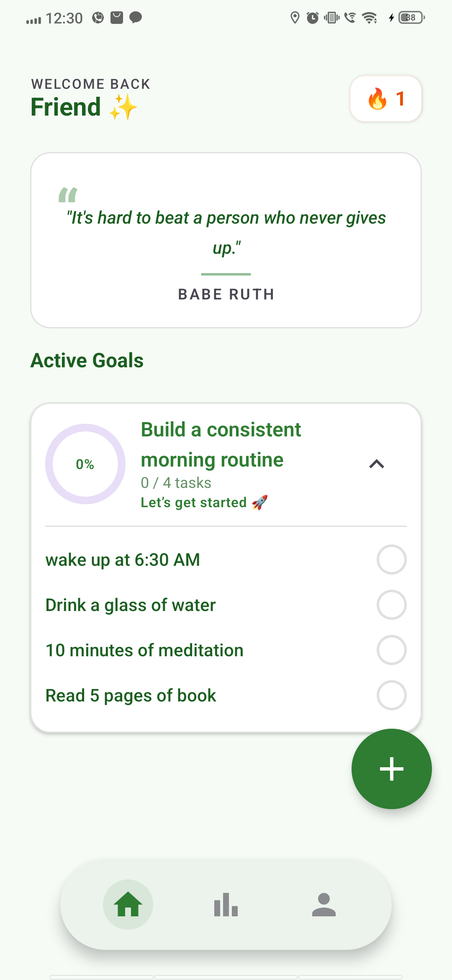The height and width of the screenshot is (980, 452).
Task: Complete 10 minutes of meditation task
Action: pyautogui.click(x=391, y=650)
